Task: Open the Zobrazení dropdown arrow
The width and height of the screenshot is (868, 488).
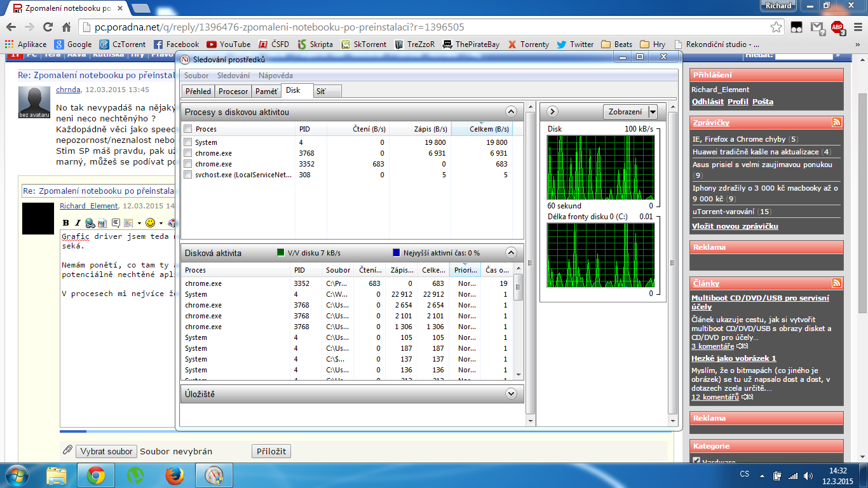Action: [x=653, y=112]
